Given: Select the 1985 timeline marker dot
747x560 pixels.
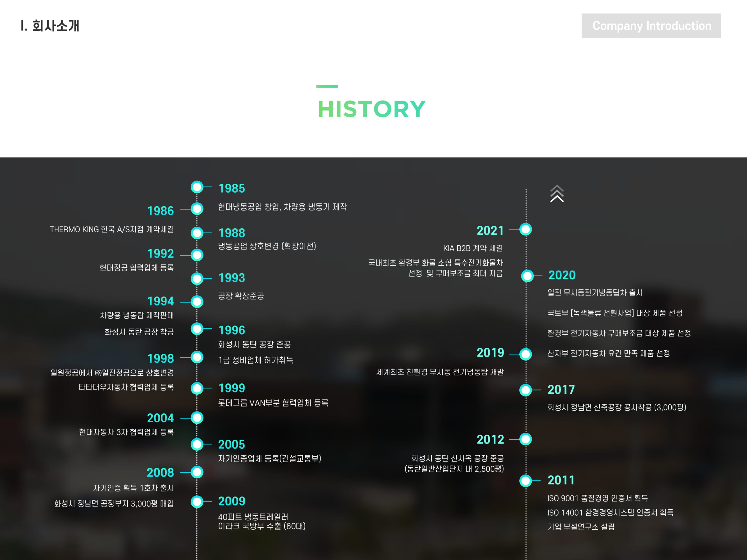Looking at the screenshot, I should 197,187.
